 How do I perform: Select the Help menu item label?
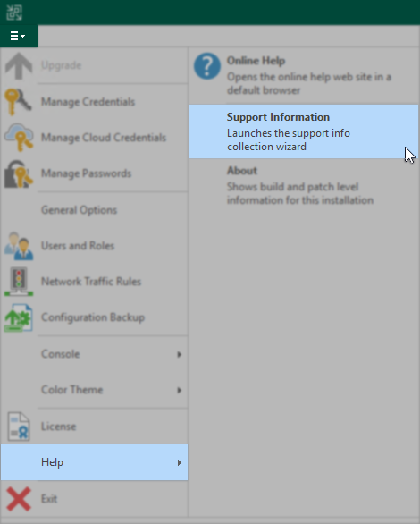(x=52, y=462)
